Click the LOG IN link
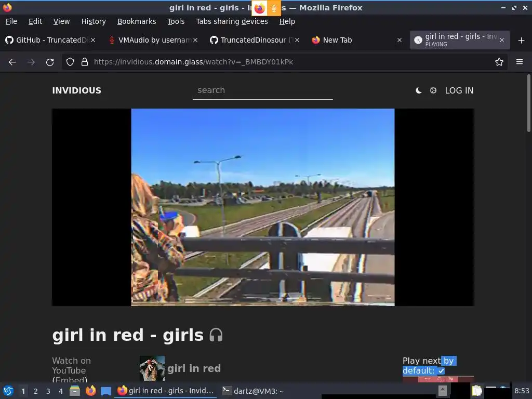This screenshot has height=399, width=532. [459, 90]
